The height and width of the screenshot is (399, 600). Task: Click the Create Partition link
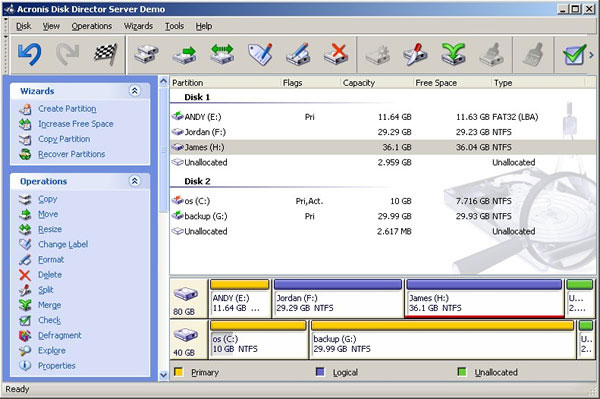[67, 109]
